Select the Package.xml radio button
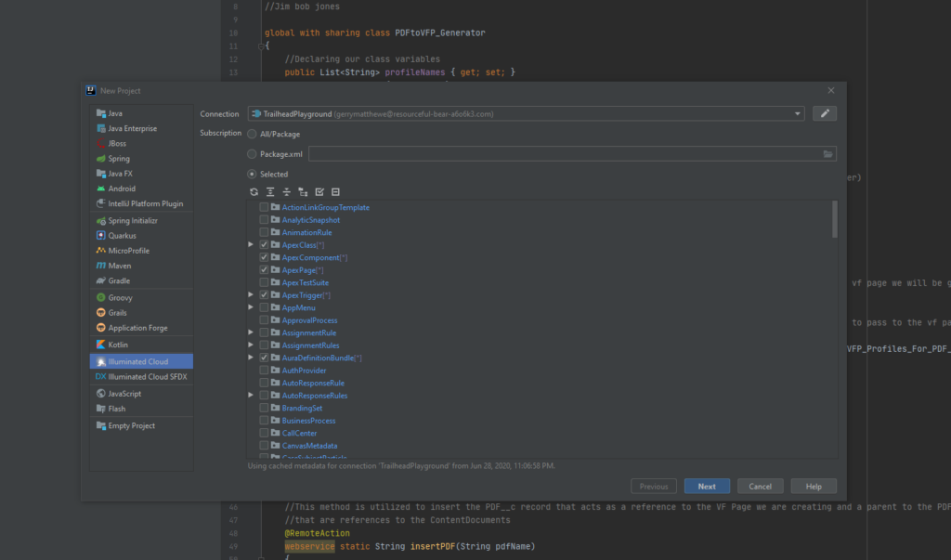 251,153
